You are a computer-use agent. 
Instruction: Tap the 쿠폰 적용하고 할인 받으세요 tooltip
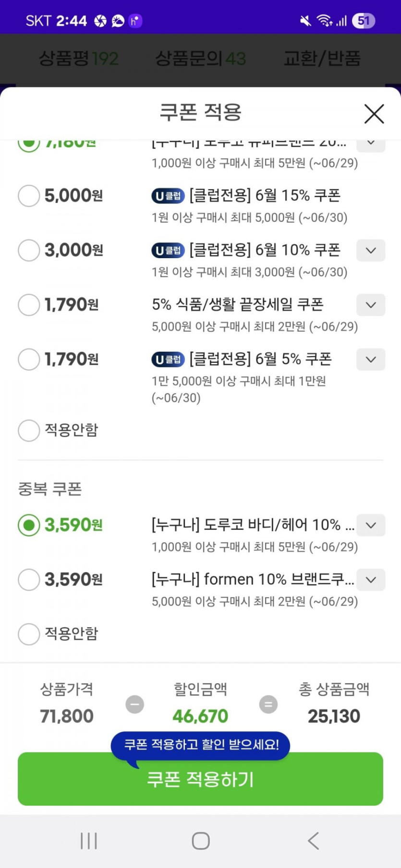[x=201, y=745]
